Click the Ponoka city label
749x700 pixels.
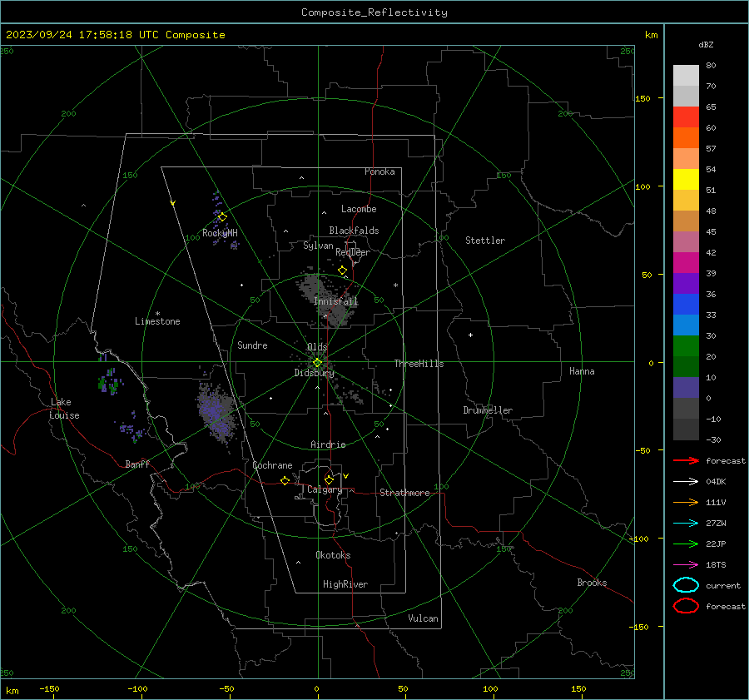pyautogui.click(x=379, y=171)
